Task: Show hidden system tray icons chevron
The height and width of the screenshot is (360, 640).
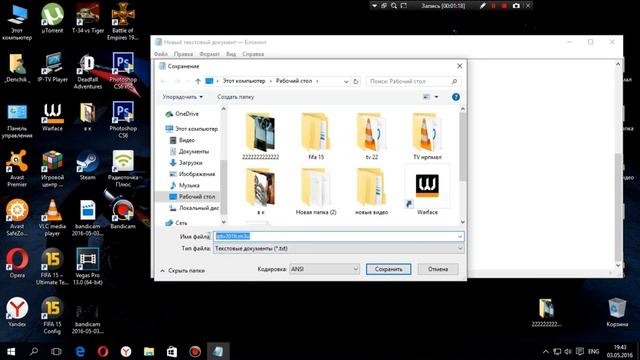Action: coord(545,351)
